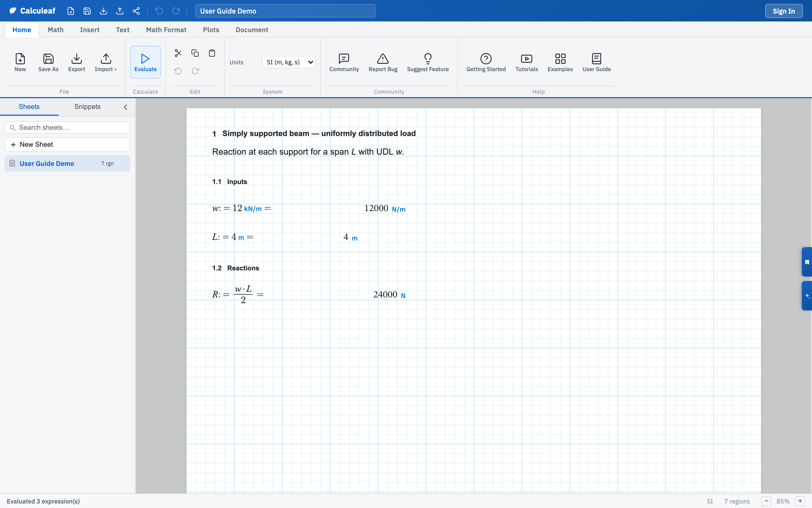Select the Snippets sidebar tab

pyautogui.click(x=87, y=107)
